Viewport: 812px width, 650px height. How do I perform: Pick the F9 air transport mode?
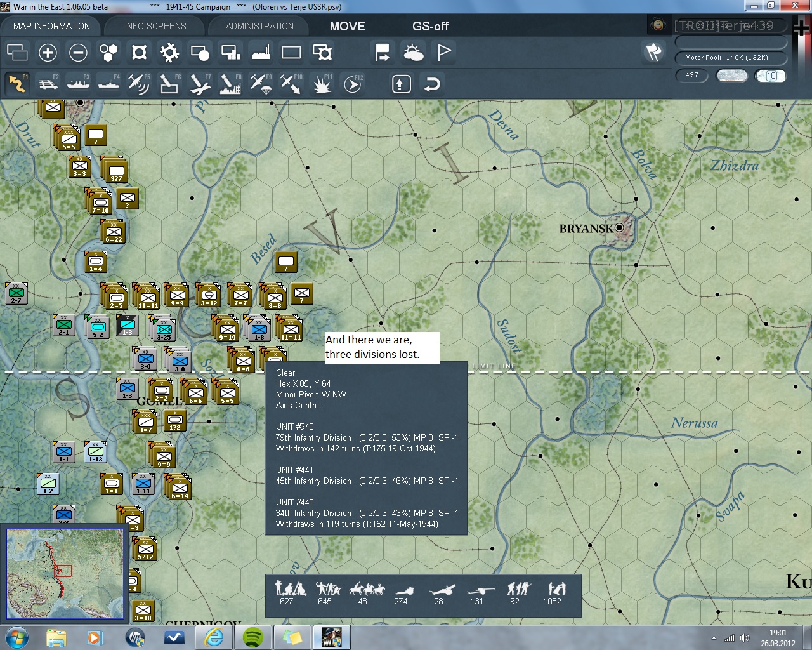tap(261, 84)
